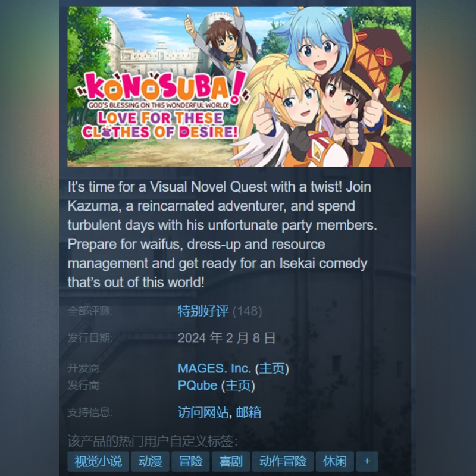Open the 特别好评 reviews summary link
Screen dimensions: 476x476
203,311
